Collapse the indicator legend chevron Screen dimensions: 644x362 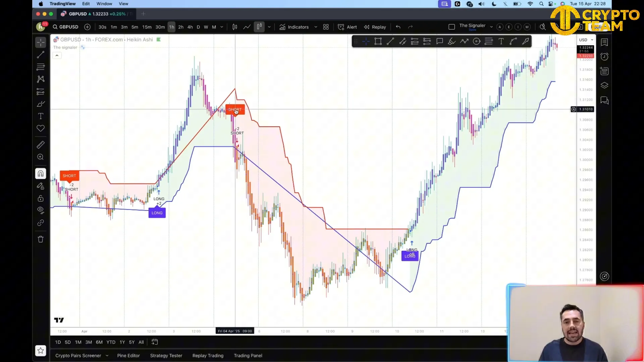tap(57, 55)
